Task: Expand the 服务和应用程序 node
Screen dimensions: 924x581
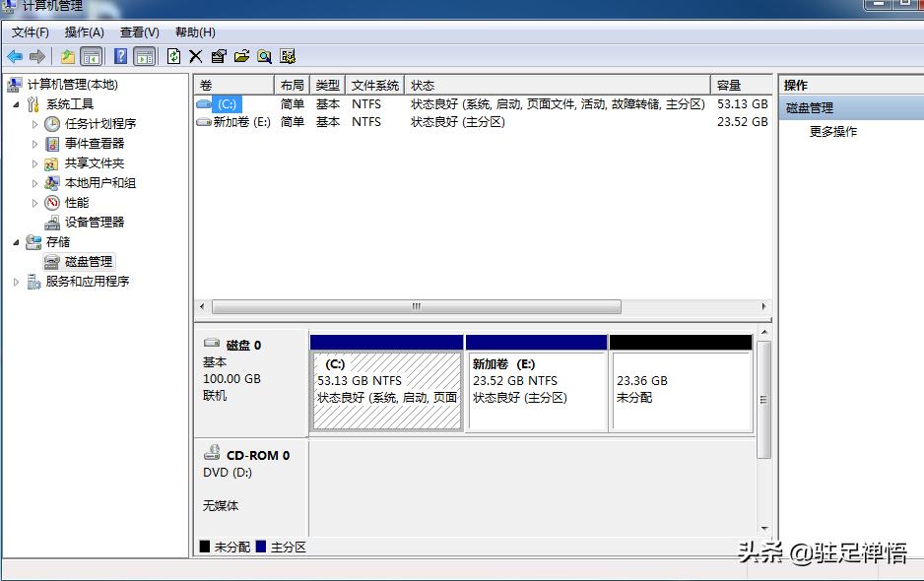Action: [x=17, y=281]
